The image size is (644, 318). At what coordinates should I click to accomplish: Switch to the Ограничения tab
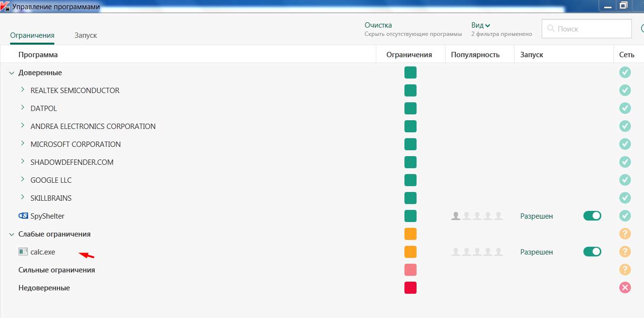pos(32,35)
